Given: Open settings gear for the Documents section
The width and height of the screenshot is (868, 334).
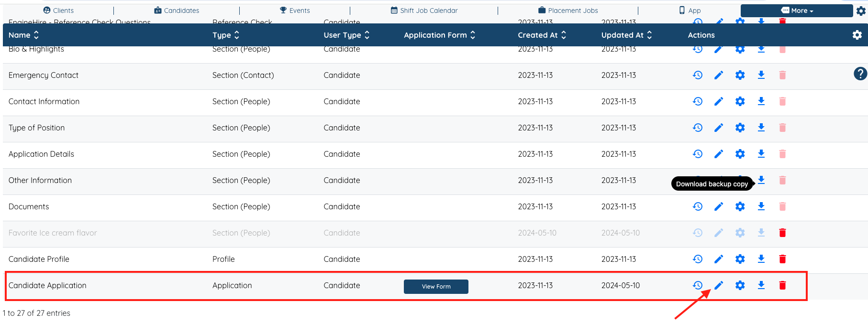Looking at the screenshot, I should coord(740,206).
